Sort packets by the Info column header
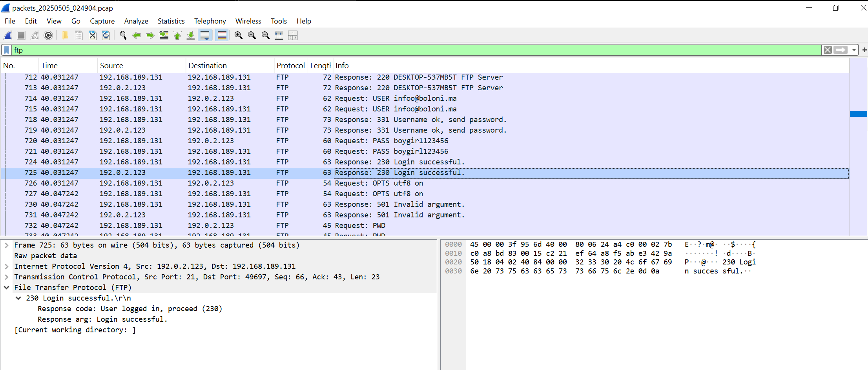Viewport: 868px width, 370px height. coord(591,66)
